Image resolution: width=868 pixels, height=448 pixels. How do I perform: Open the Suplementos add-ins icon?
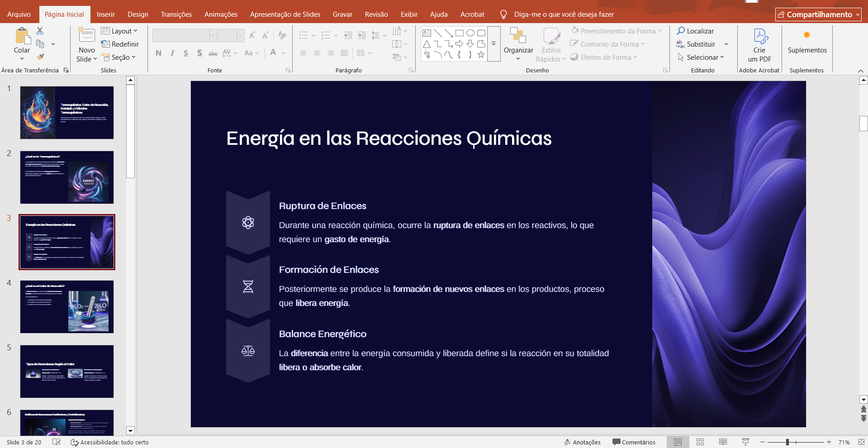(x=806, y=35)
